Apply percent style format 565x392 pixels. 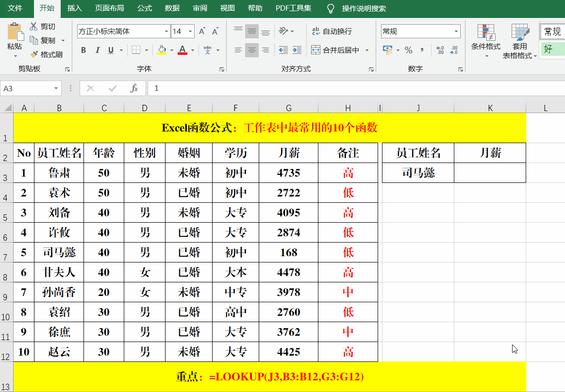[x=408, y=49]
